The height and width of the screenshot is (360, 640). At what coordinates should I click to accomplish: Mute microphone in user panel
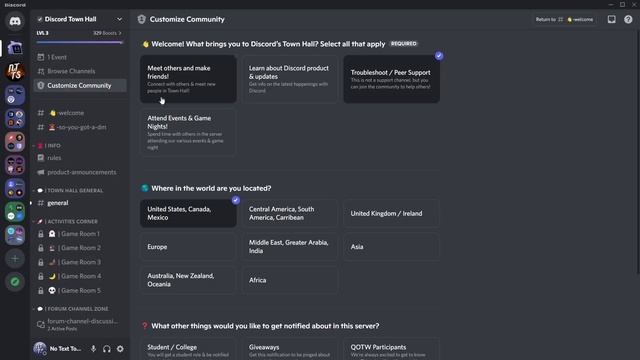(93, 349)
